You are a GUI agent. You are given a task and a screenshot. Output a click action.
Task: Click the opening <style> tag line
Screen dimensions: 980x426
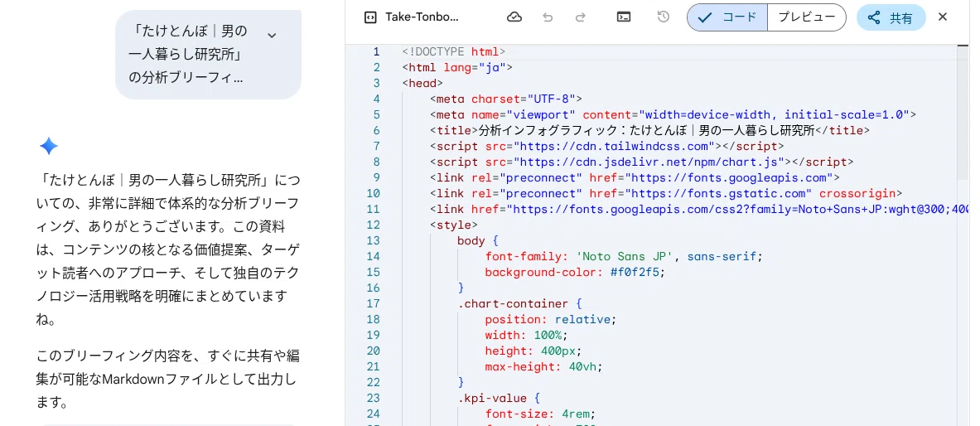click(x=454, y=225)
